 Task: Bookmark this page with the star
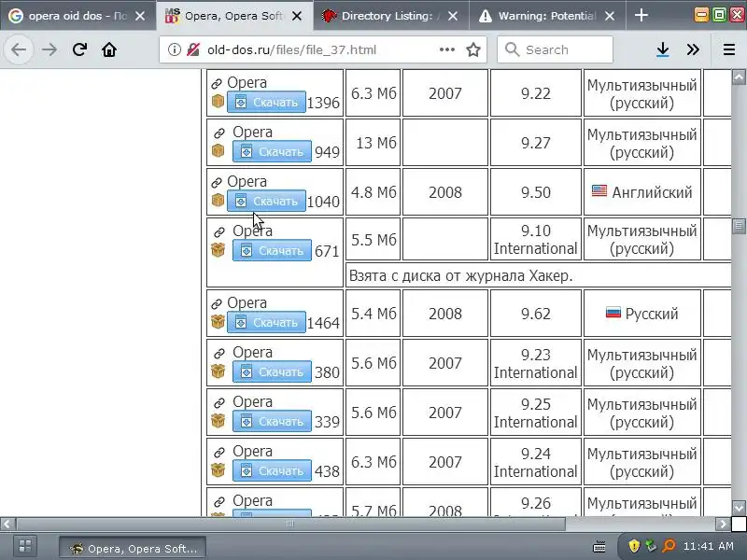(x=473, y=49)
